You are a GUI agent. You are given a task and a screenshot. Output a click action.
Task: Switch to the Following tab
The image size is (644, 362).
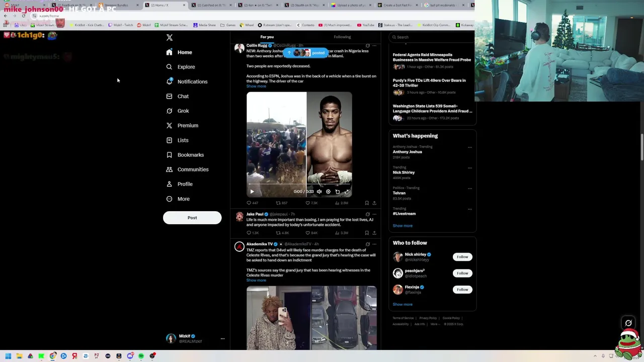pos(342,37)
